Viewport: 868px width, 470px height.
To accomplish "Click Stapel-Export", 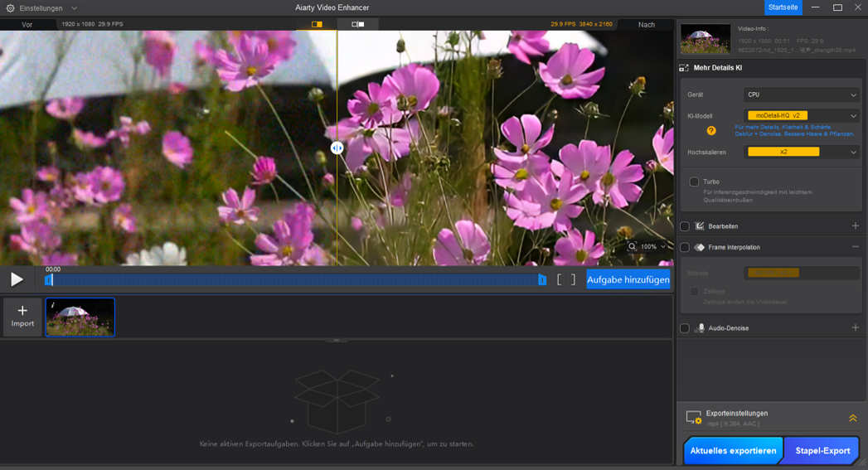I will pyautogui.click(x=822, y=451).
